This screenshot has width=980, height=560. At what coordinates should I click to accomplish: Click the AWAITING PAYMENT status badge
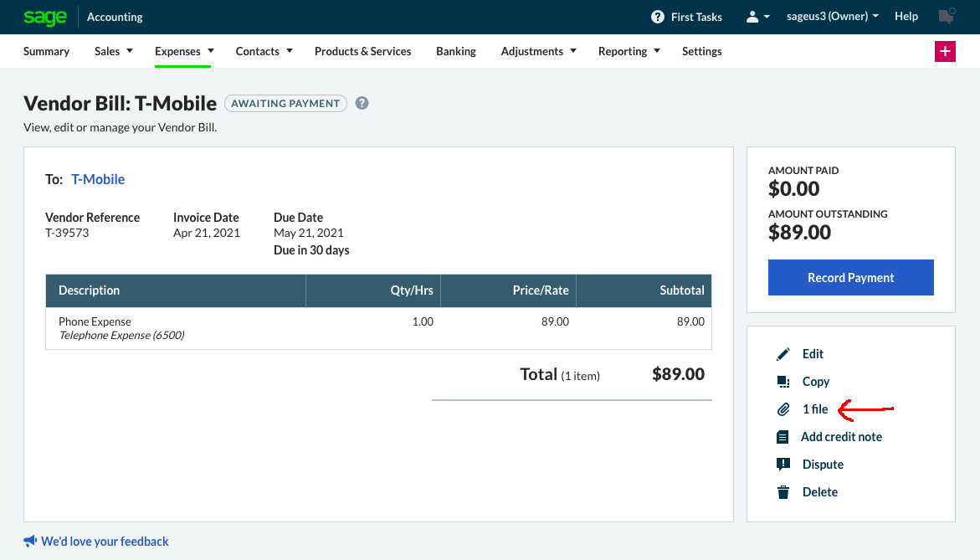(x=285, y=103)
